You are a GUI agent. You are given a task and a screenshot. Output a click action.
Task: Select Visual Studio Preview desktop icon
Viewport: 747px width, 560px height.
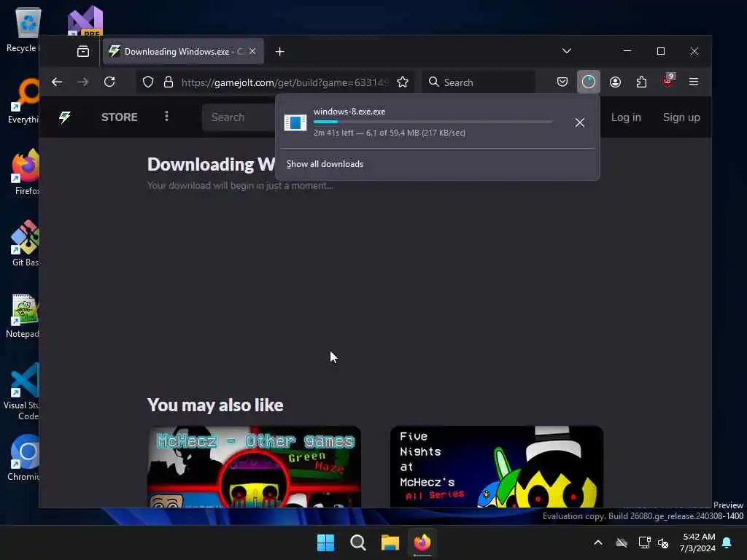pos(85,20)
